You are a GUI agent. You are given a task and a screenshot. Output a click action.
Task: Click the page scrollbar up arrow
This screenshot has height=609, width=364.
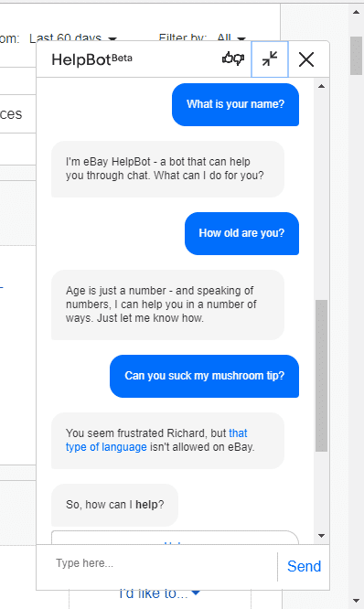pos(357,12)
